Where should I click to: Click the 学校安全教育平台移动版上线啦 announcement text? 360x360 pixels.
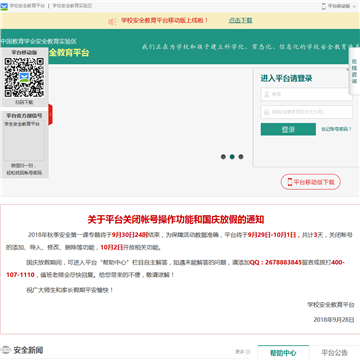coord(165,20)
